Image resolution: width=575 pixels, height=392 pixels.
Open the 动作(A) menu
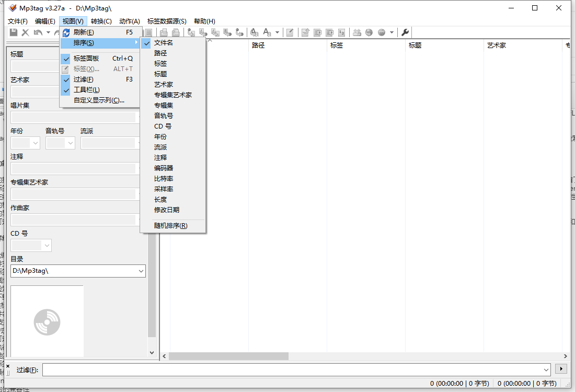[130, 21]
